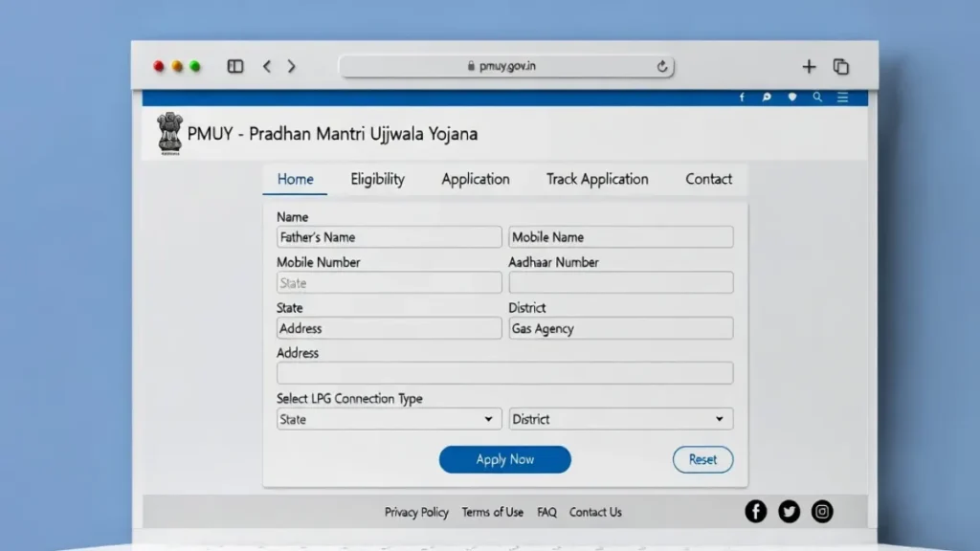Open the Terms of Use link
The height and width of the screenshot is (551, 980).
[x=493, y=513]
